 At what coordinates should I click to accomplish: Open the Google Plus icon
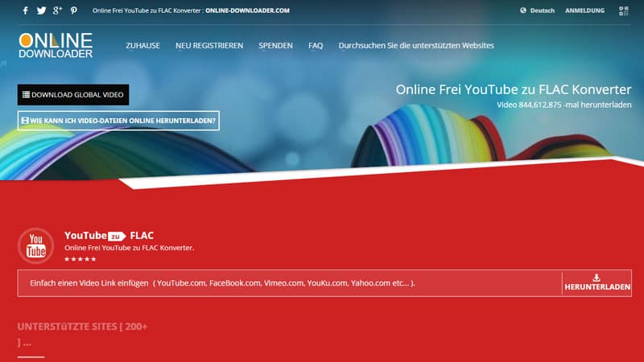point(57,10)
